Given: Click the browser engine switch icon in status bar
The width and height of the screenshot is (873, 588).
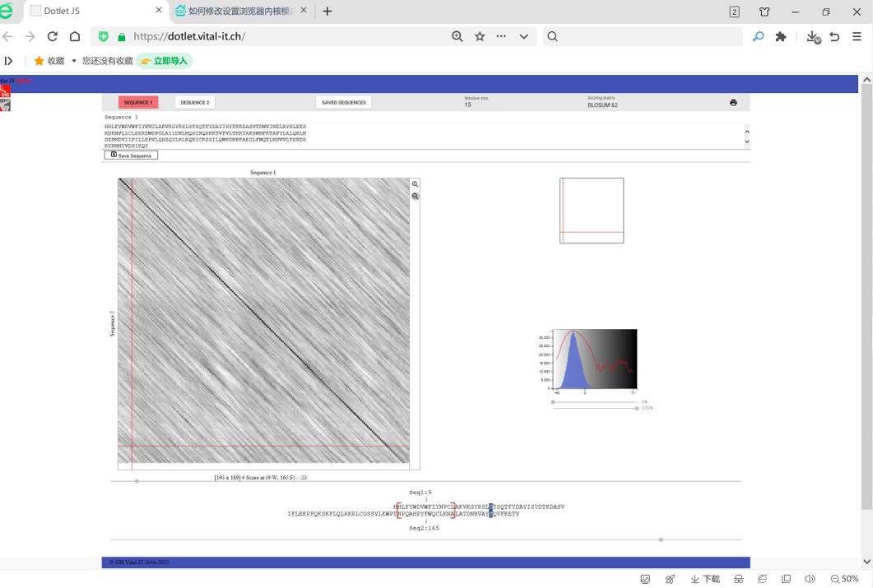Looking at the screenshot, I should tap(762, 579).
